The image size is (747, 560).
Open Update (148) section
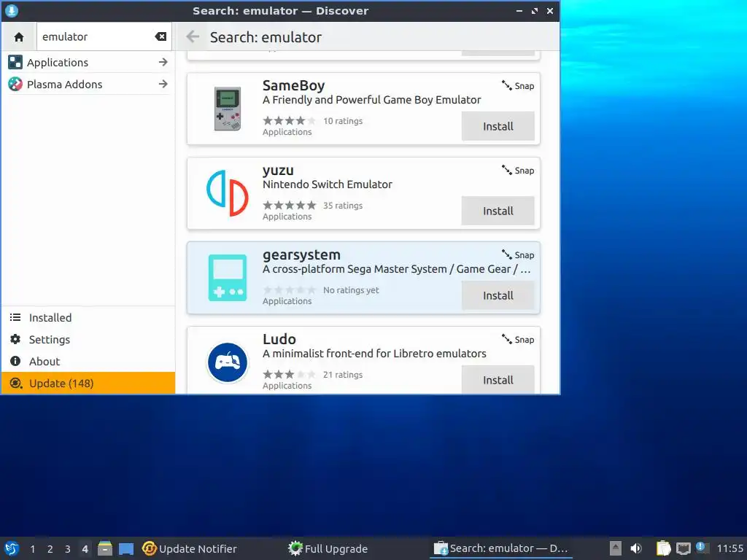point(88,384)
